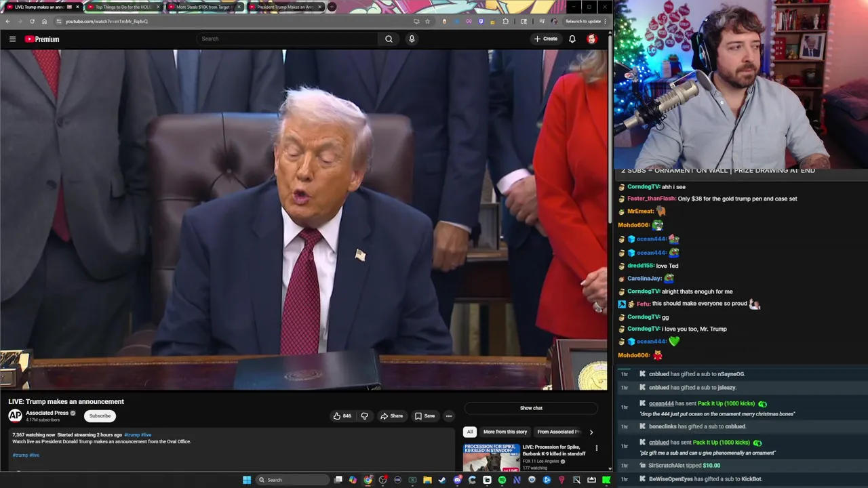This screenshot has height=488, width=868.
Task: Click the live video player area
Action: point(304,220)
